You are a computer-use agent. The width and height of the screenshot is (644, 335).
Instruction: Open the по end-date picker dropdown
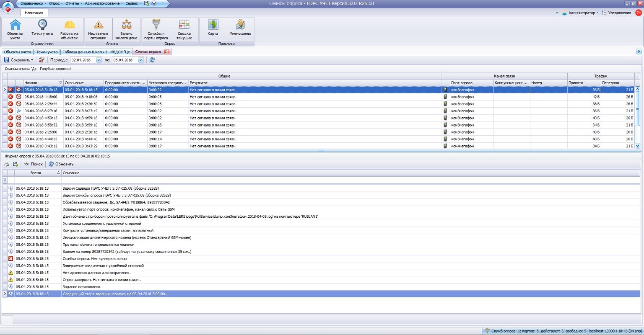[x=141, y=60]
